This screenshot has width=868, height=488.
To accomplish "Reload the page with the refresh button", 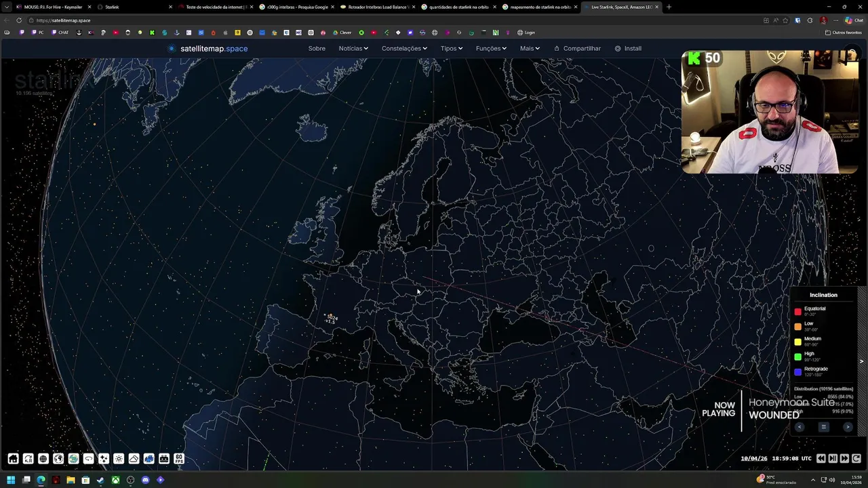I will 18,20.
